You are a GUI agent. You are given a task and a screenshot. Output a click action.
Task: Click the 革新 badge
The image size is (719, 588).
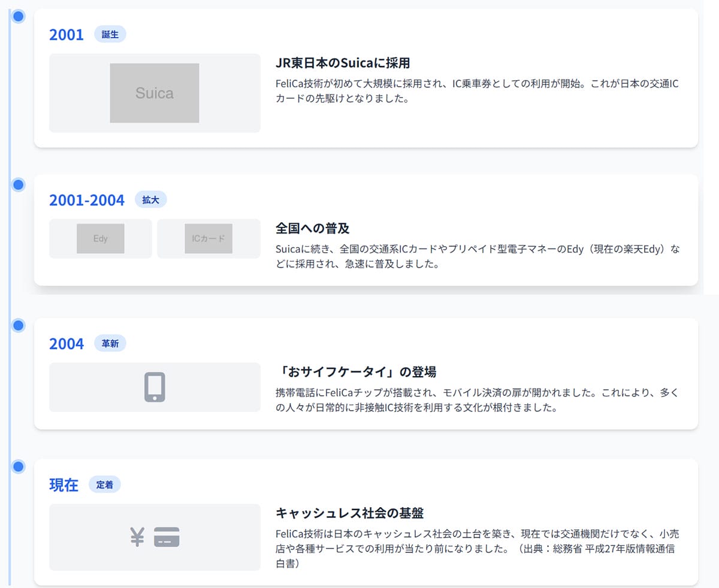tap(110, 343)
